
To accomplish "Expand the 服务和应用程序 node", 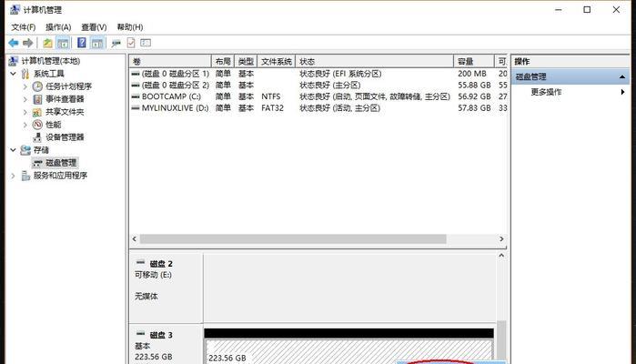I will click(x=13, y=176).
